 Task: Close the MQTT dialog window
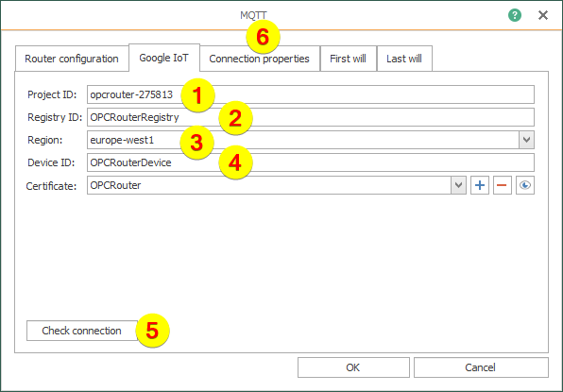click(543, 15)
